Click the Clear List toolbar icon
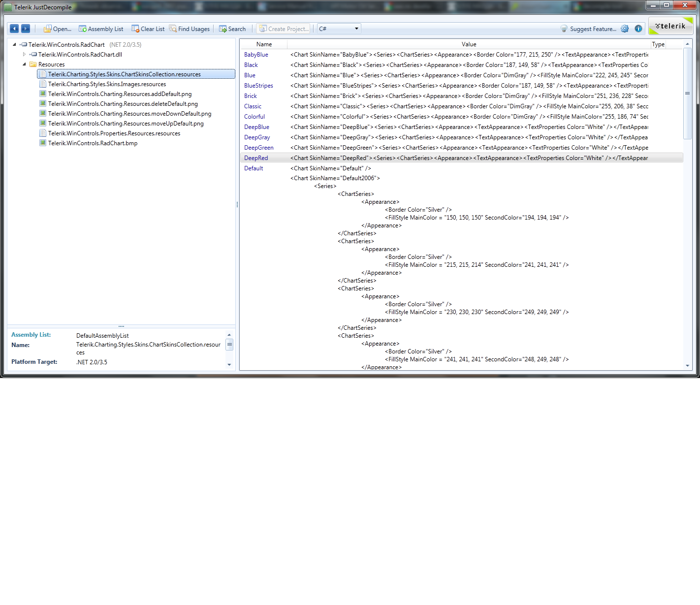The width and height of the screenshot is (700, 605). [x=135, y=29]
